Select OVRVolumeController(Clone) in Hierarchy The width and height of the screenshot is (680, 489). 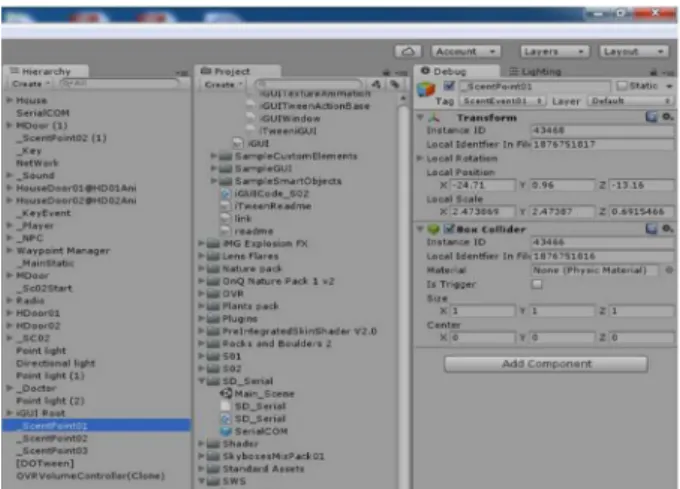[x=90, y=476]
